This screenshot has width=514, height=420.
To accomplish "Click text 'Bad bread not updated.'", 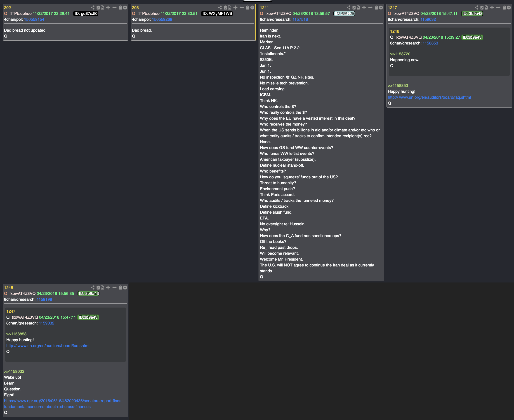I will (25, 30).
